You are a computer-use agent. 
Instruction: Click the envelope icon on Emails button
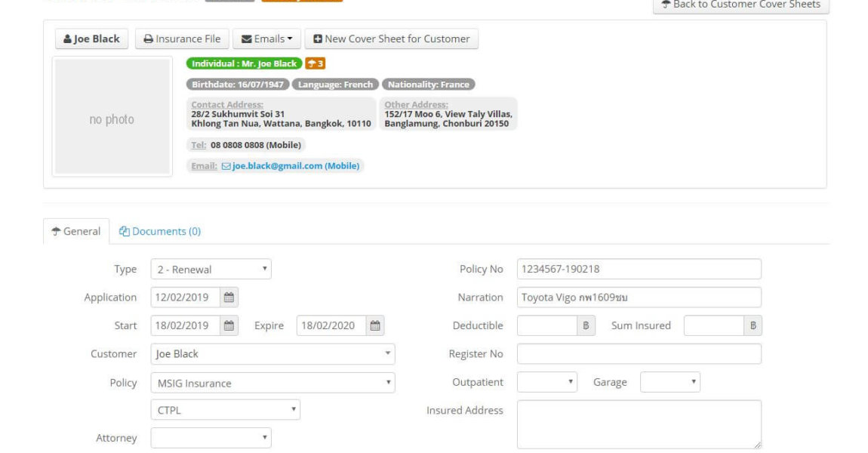coord(246,39)
